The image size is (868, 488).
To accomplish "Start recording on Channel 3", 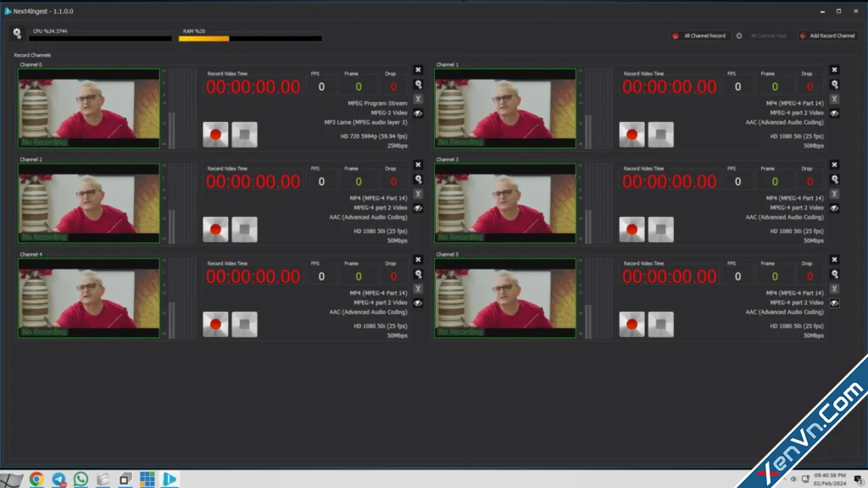I will (632, 230).
